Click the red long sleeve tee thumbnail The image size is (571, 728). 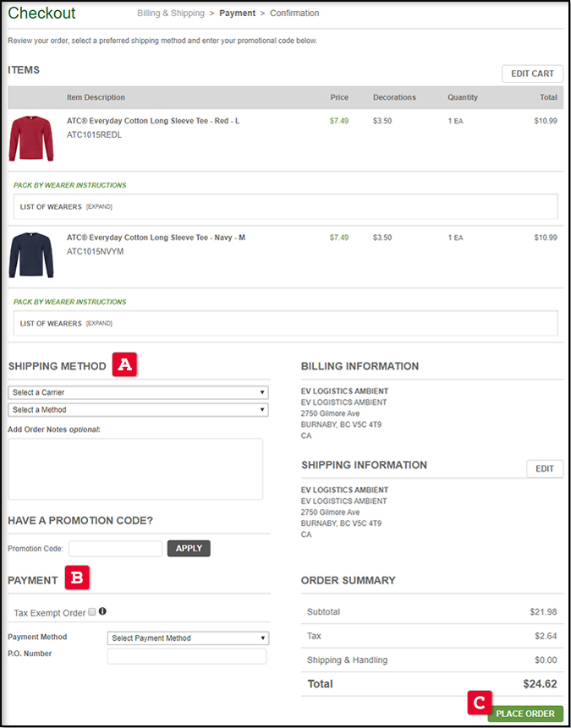click(x=31, y=139)
